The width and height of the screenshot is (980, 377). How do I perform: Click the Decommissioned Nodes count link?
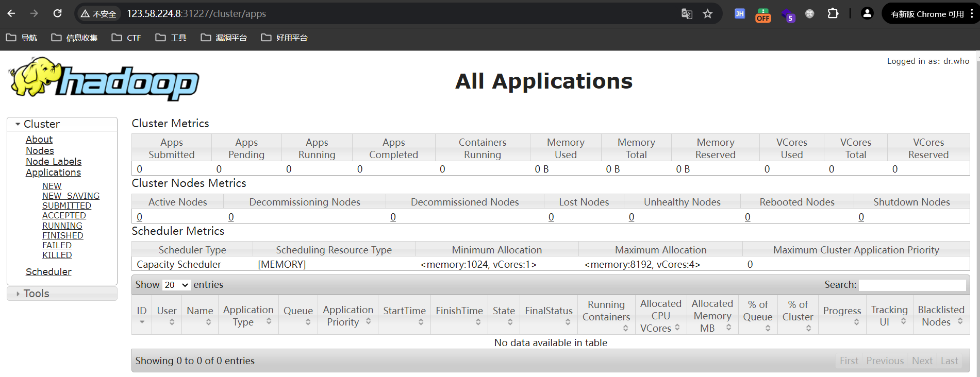tap(393, 217)
